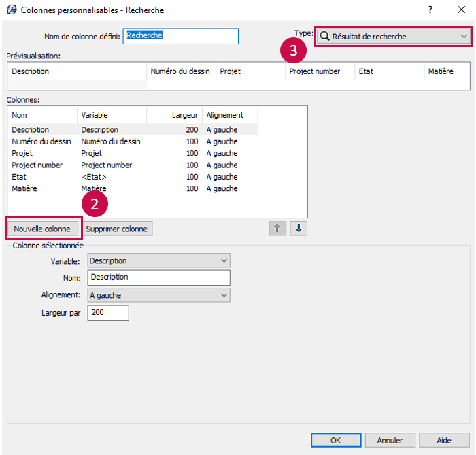Screen dimensions: 476x455
Task: Click the Annuler button
Action: coord(390,440)
